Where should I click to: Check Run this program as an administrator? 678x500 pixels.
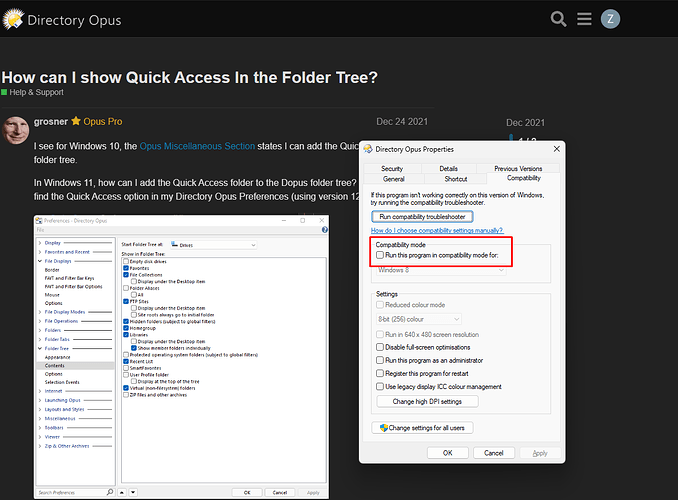click(x=380, y=360)
